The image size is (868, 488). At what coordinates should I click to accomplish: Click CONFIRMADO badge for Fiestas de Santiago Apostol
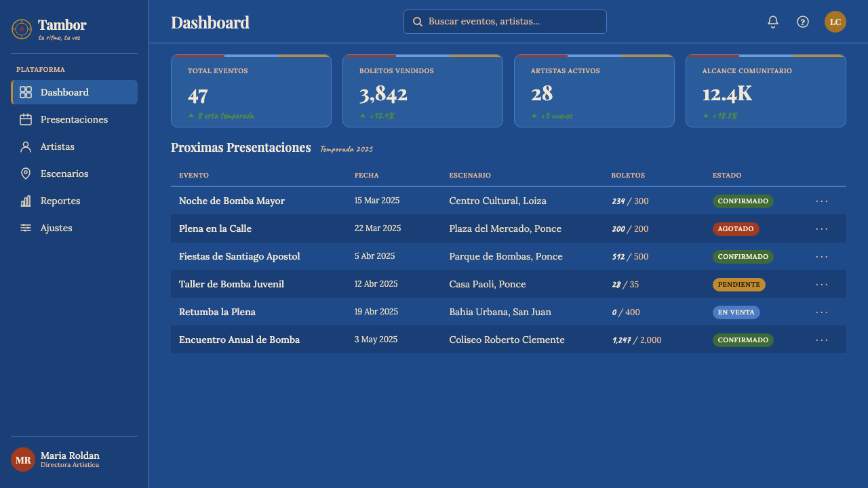coord(743,257)
